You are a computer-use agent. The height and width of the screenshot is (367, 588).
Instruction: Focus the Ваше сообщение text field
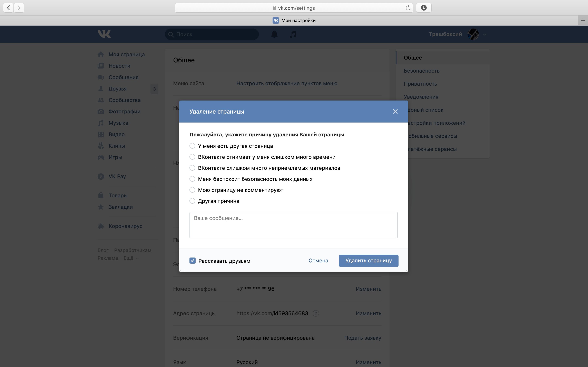[294, 225]
